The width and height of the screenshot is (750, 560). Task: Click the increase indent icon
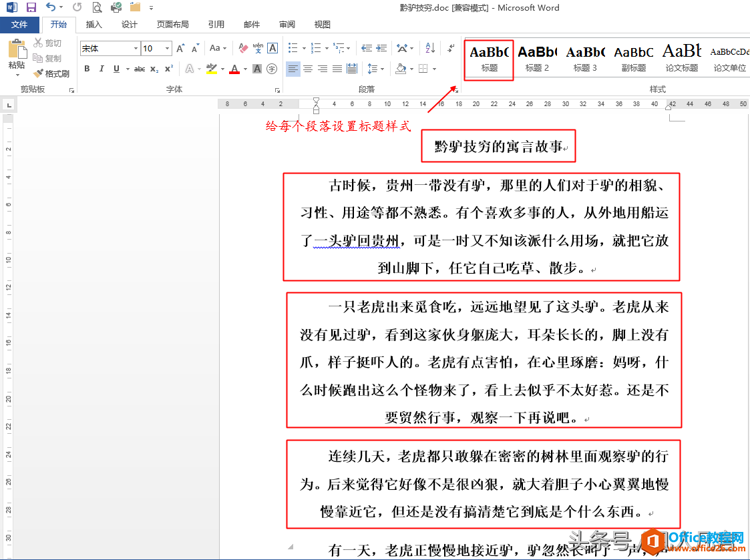[x=381, y=48]
